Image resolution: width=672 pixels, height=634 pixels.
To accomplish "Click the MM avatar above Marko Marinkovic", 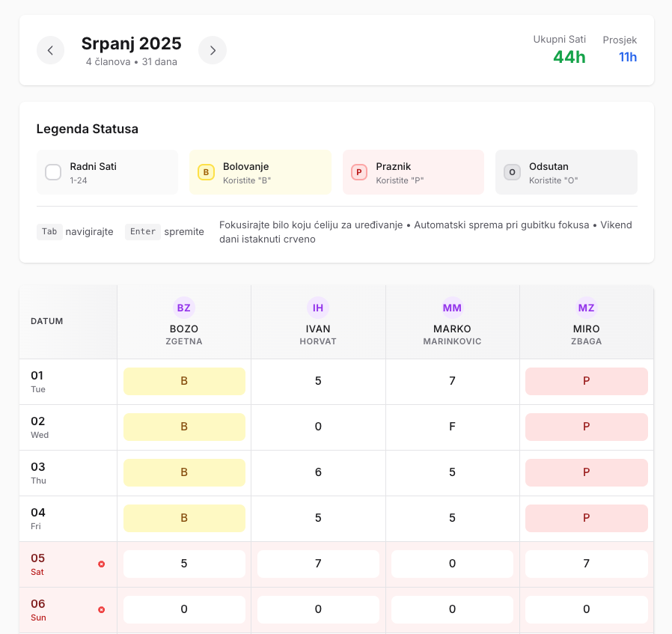I will [452, 308].
